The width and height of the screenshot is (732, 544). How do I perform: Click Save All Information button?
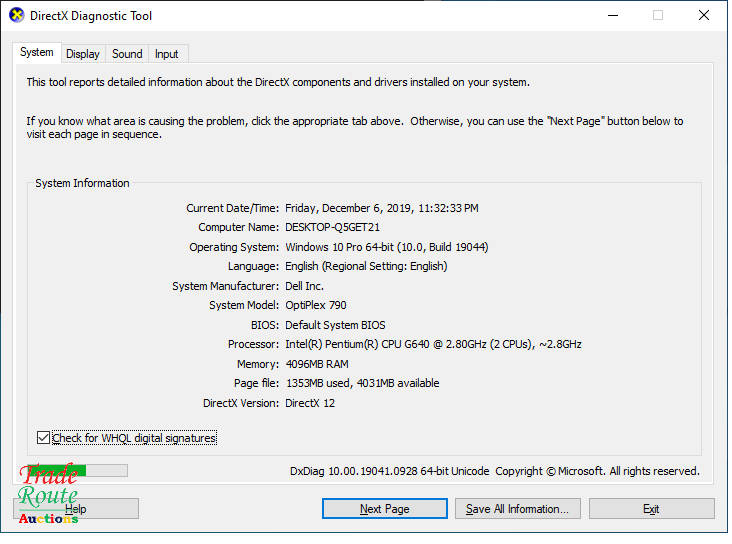[x=517, y=509]
